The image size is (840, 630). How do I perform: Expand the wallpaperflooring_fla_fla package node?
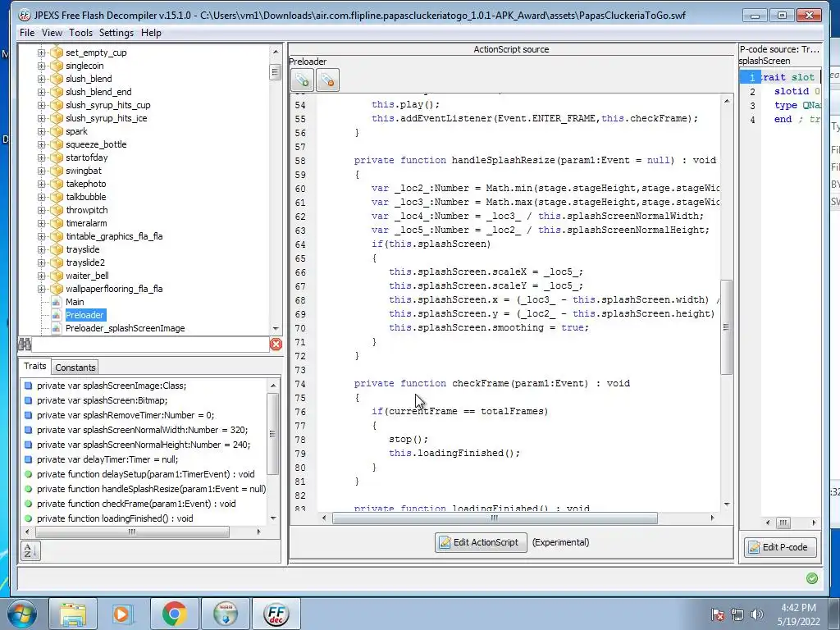pyautogui.click(x=41, y=289)
